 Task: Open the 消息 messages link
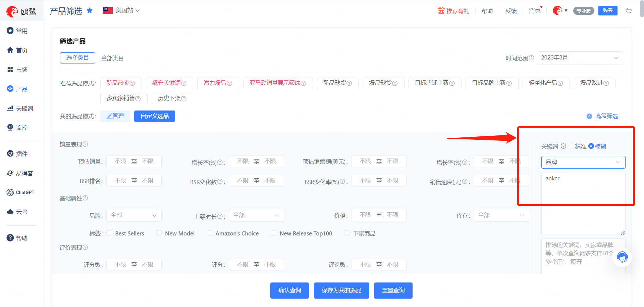pos(535,11)
